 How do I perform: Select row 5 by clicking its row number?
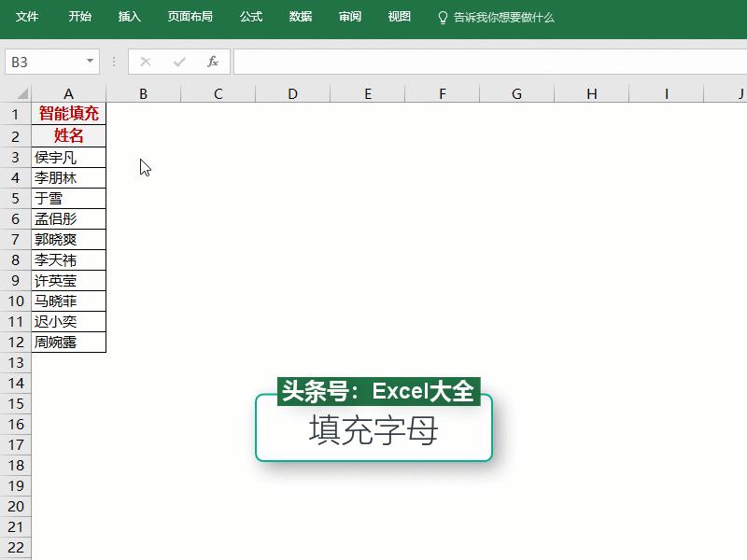coord(15,198)
